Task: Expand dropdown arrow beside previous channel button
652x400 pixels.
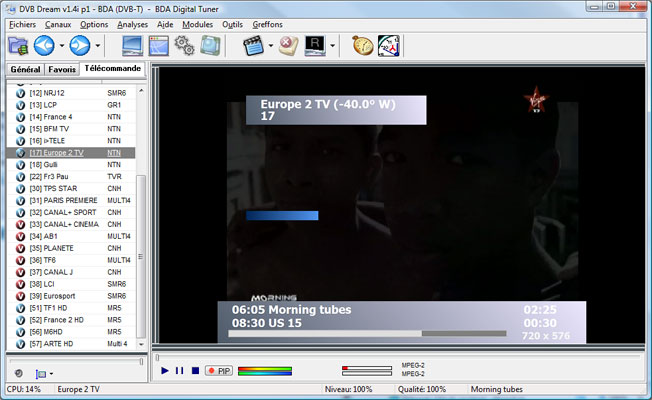Action: [62, 45]
